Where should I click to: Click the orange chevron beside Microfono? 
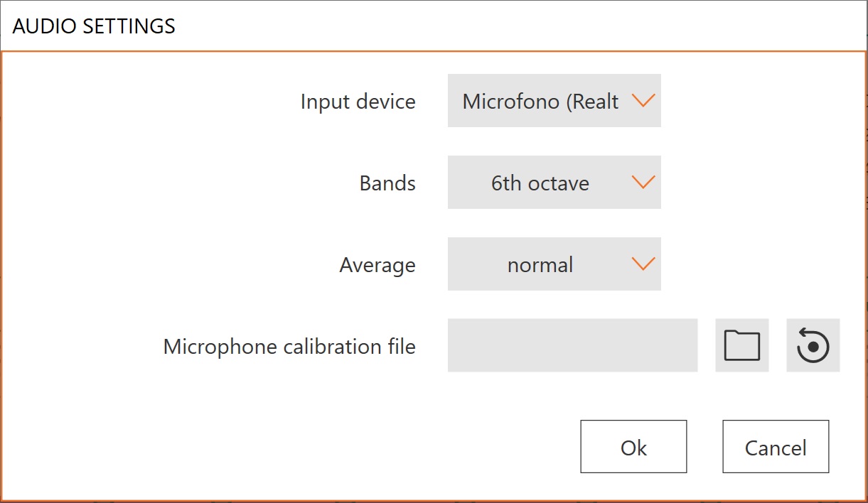pos(643,101)
